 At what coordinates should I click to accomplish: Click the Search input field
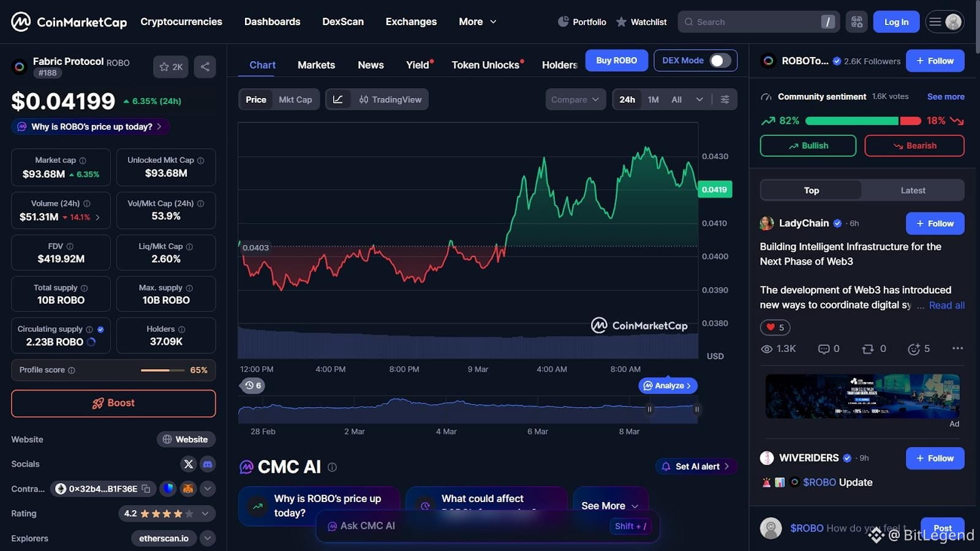(758, 22)
